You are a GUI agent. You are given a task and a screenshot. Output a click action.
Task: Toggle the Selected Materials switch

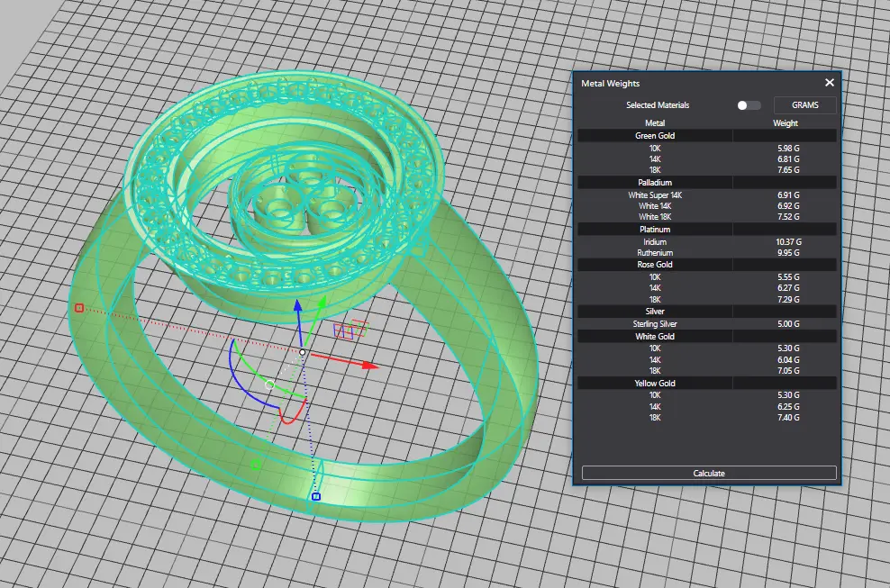tap(748, 105)
